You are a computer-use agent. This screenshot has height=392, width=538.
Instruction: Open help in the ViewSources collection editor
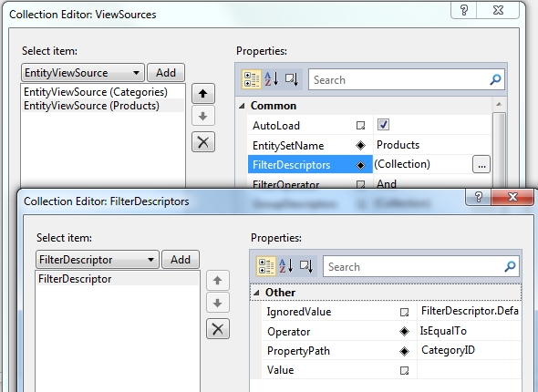(464, 10)
